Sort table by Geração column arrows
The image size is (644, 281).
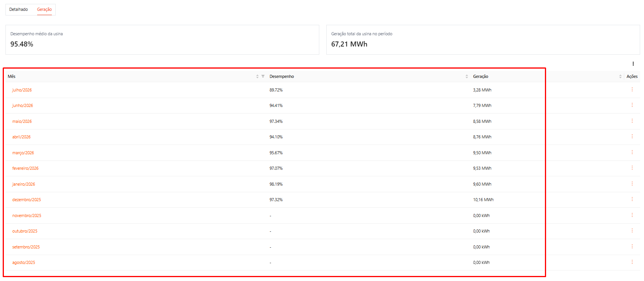[620, 76]
